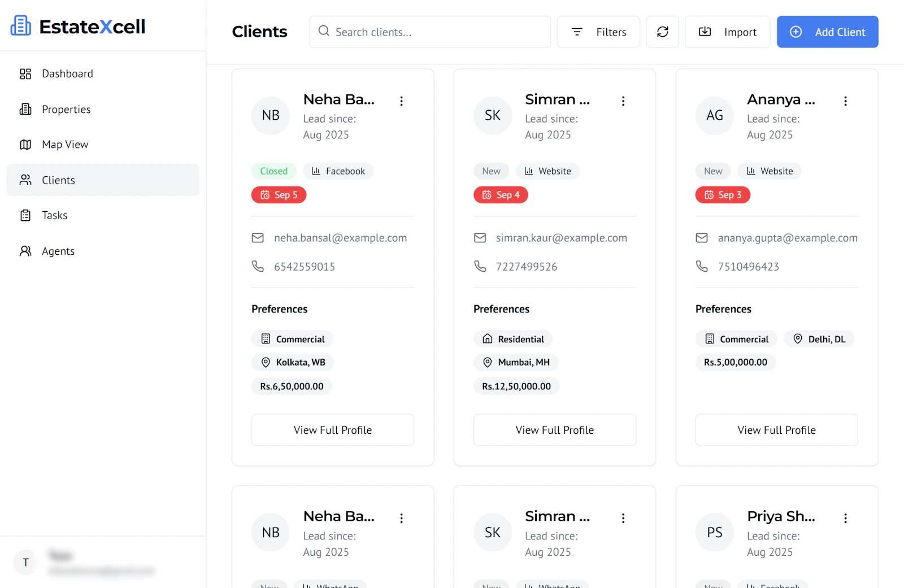This screenshot has width=904, height=588.
Task: Click the Kolkata, WB location tag
Action: (x=293, y=362)
